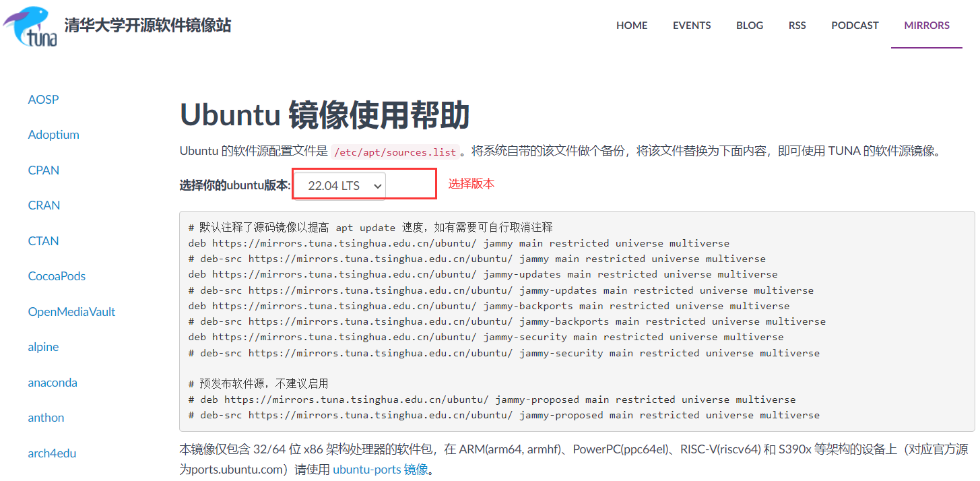980x481 pixels.
Task: Open the CocoaPods mirror help link
Action: point(57,276)
